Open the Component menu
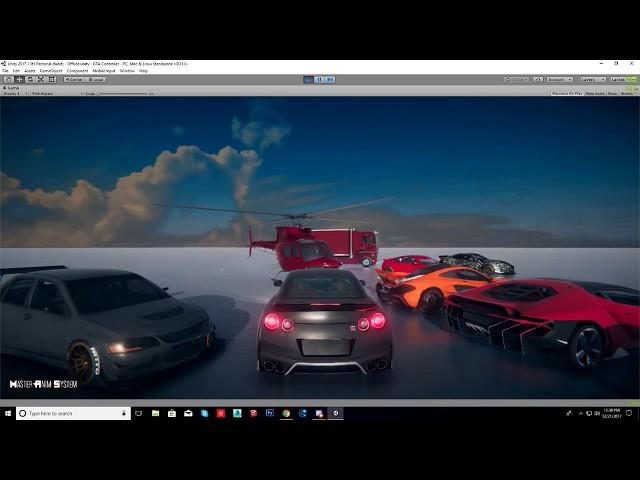Image resolution: width=640 pixels, height=480 pixels. pyautogui.click(x=77, y=71)
